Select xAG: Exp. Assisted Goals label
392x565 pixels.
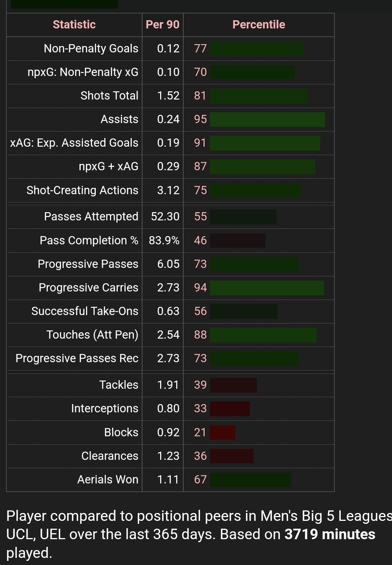[74, 143]
